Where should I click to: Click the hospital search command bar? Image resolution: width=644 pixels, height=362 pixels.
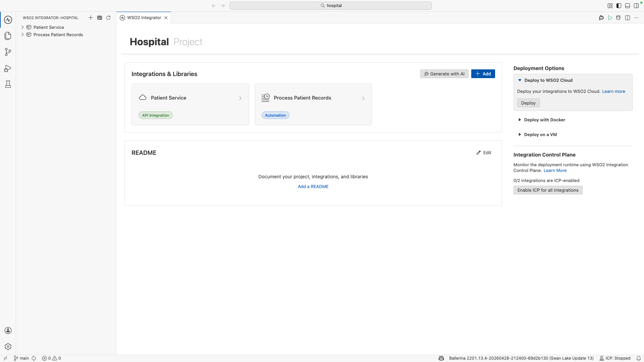click(x=331, y=6)
